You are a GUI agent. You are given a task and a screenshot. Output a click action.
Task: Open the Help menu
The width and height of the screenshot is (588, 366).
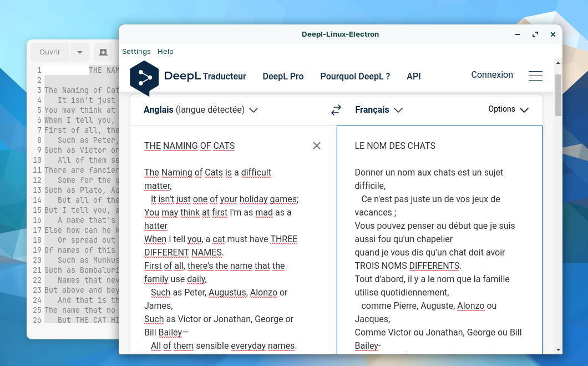pyautogui.click(x=165, y=52)
